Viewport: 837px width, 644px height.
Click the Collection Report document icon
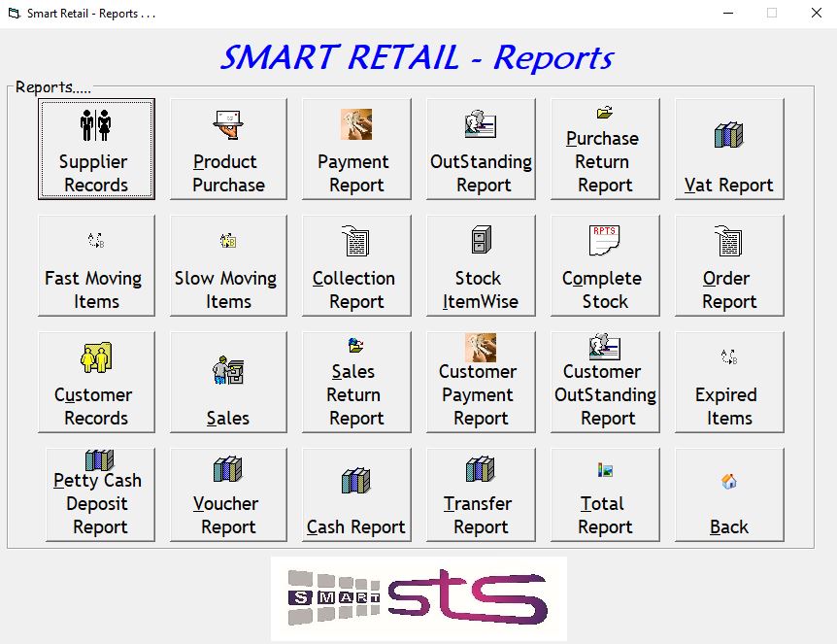point(355,240)
